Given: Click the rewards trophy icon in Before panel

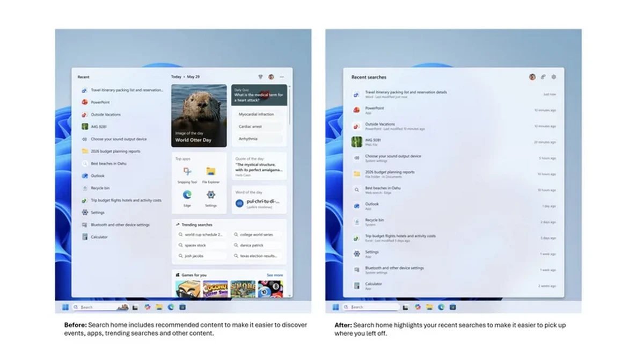Looking at the screenshot, I should coord(261,77).
